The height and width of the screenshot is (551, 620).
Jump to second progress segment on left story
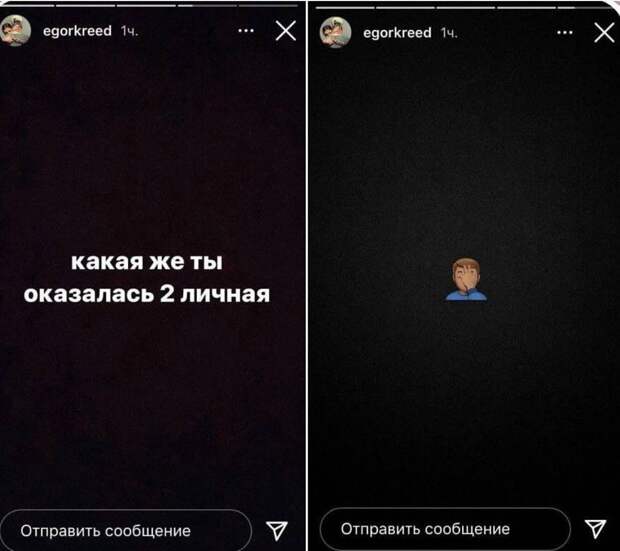pyautogui.click(x=85, y=6)
